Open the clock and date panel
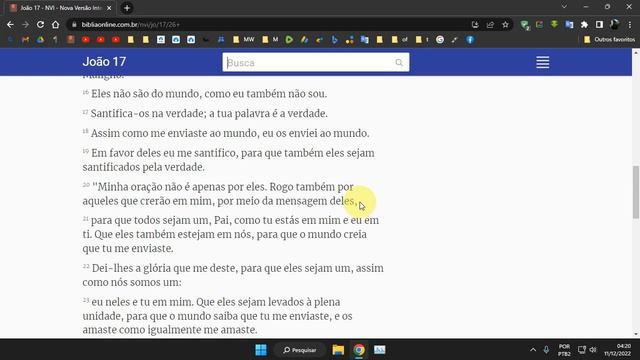This screenshot has width=640, height=360. [618, 350]
